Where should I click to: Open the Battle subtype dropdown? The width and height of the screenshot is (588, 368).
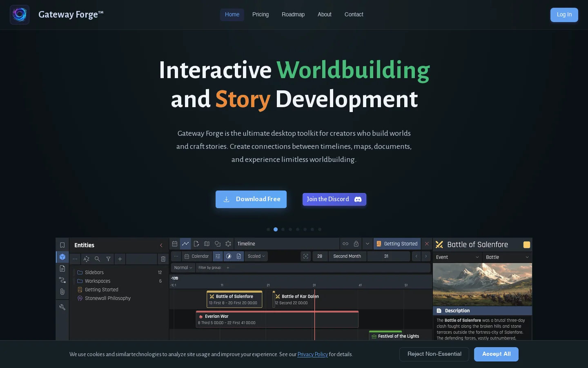[507, 257]
